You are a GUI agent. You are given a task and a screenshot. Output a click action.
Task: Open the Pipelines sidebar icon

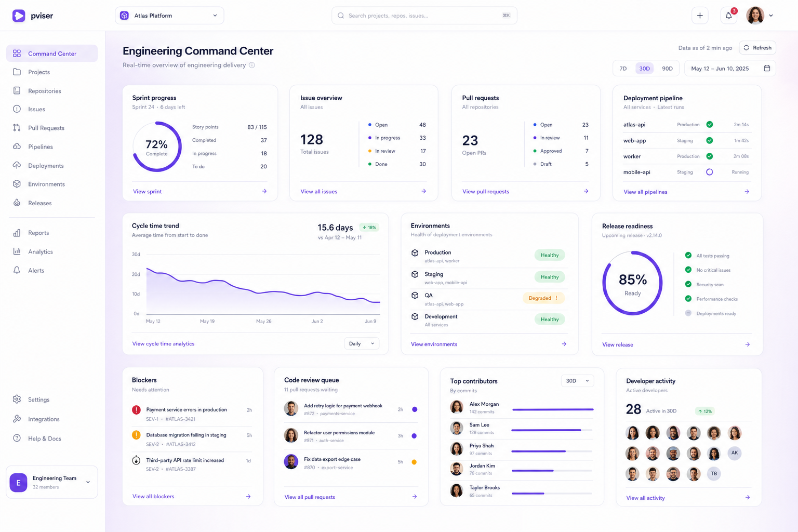tap(17, 147)
